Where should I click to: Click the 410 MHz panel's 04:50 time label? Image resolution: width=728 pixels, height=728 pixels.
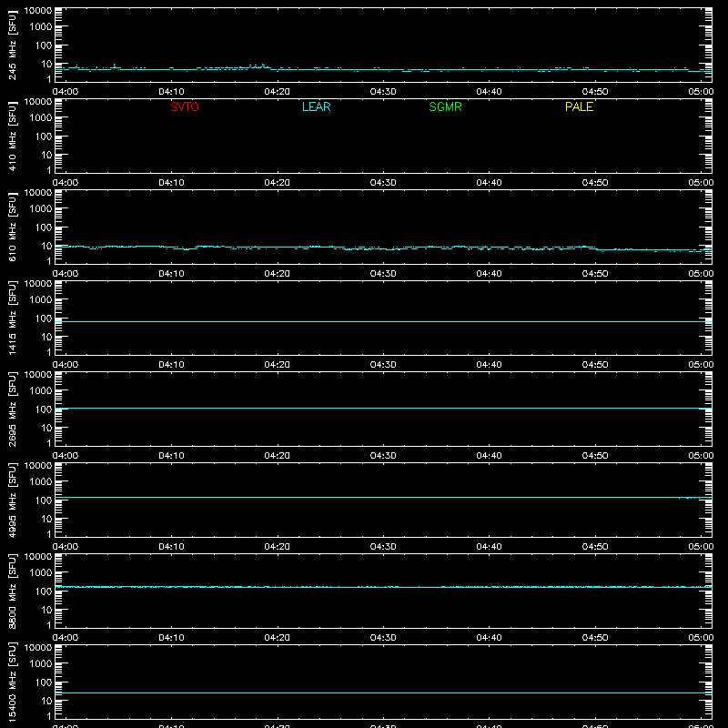click(x=595, y=183)
